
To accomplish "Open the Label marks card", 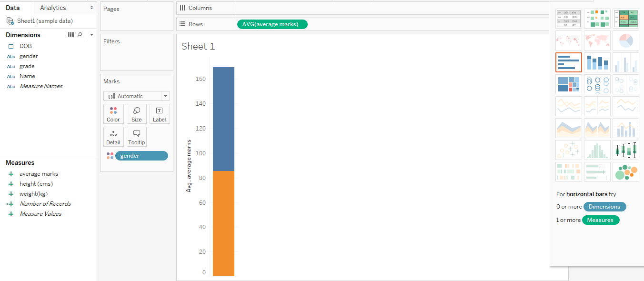I will pyautogui.click(x=160, y=114).
